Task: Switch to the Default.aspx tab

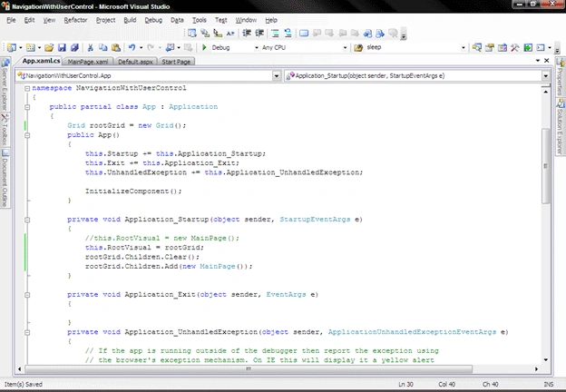Action: (x=135, y=62)
